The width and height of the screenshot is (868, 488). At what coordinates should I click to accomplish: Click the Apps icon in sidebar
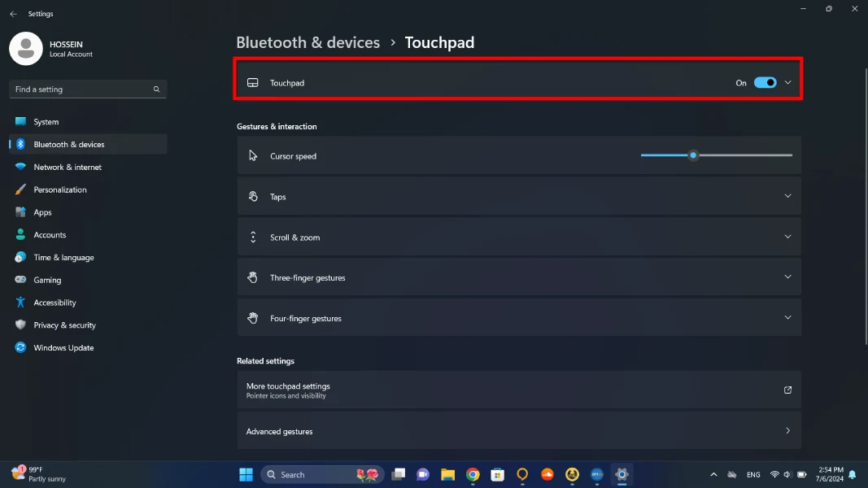click(x=20, y=212)
